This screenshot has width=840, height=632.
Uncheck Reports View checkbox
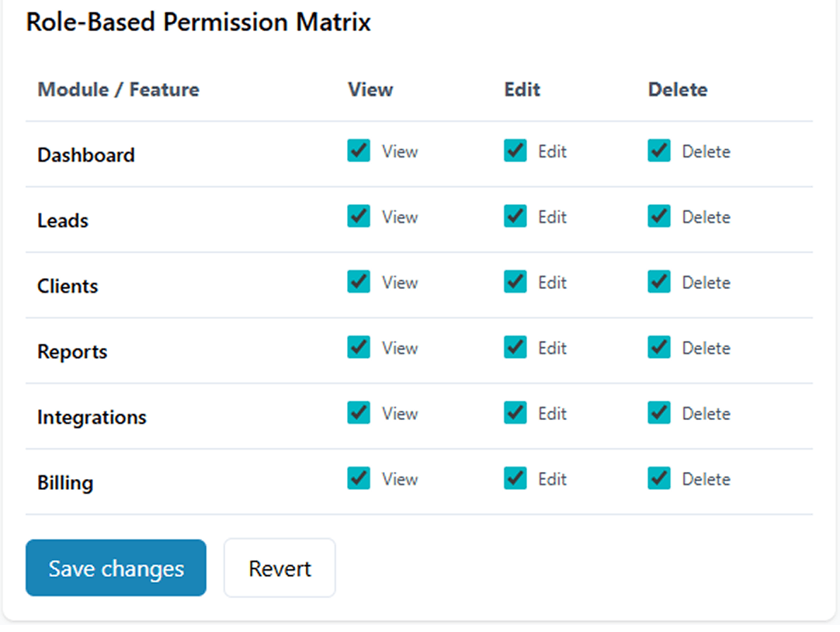359,347
